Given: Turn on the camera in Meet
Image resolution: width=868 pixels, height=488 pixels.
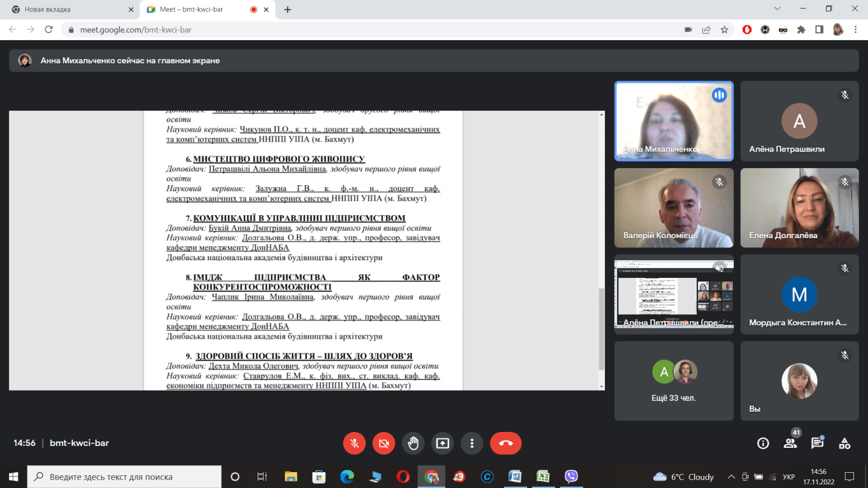Looking at the screenshot, I should [x=384, y=444].
